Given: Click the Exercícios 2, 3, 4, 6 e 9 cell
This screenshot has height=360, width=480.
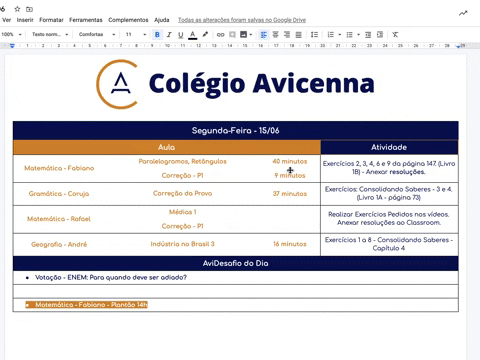Looking at the screenshot, I should tap(389, 168).
